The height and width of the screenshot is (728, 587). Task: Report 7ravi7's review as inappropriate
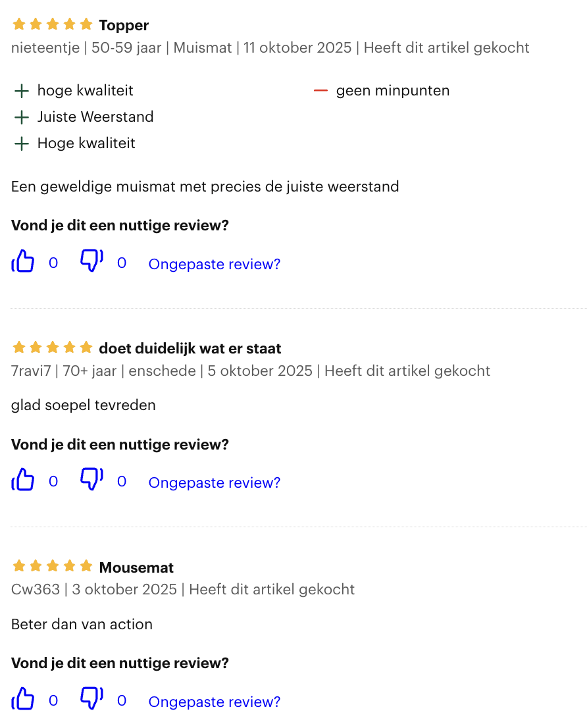click(x=215, y=482)
